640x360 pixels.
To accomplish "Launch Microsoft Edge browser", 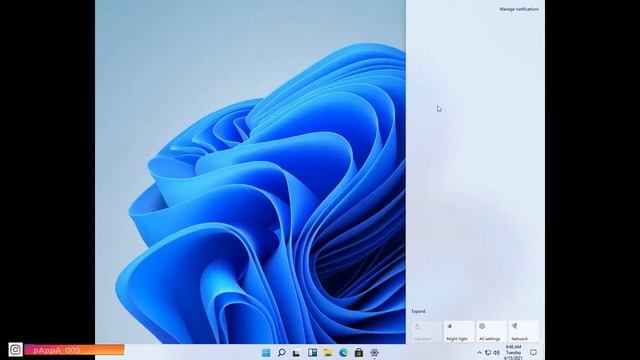I will (x=343, y=353).
